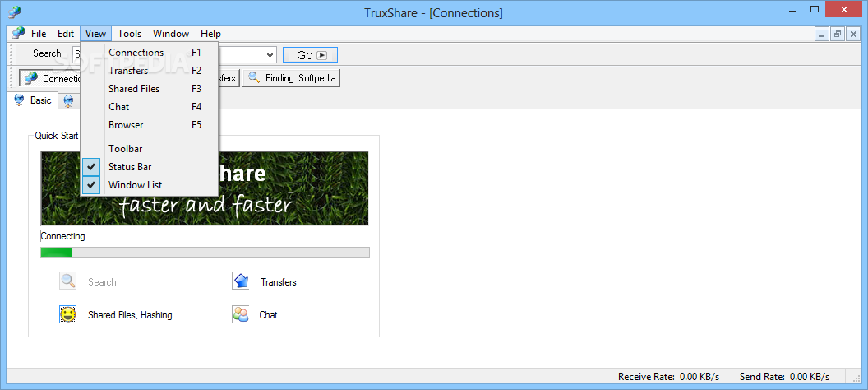Click the Search: label in toolbar
868x390 pixels.
point(48,53)
